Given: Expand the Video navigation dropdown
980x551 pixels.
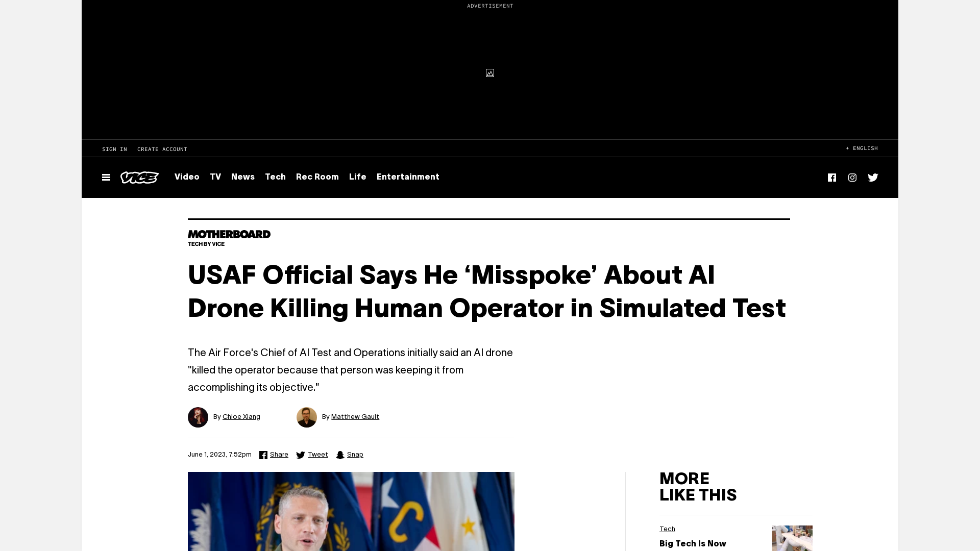Looking at the screenshot, I should tap(186, 177).
